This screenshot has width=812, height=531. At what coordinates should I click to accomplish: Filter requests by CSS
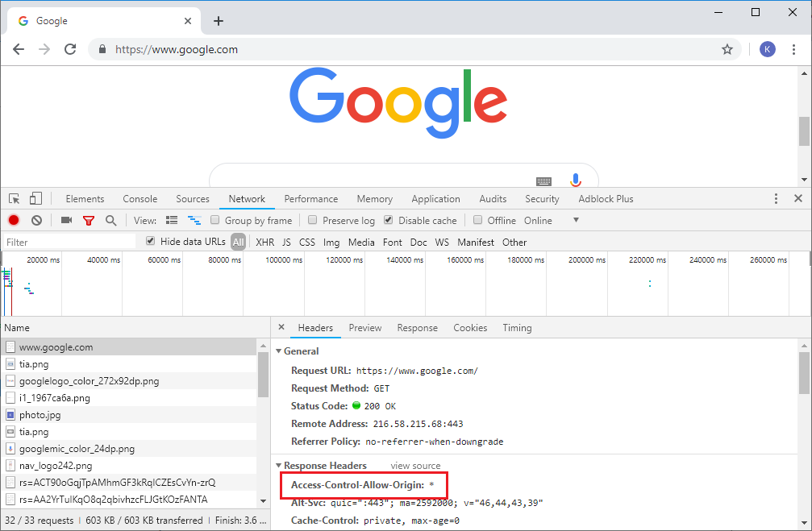pos(307,243)
